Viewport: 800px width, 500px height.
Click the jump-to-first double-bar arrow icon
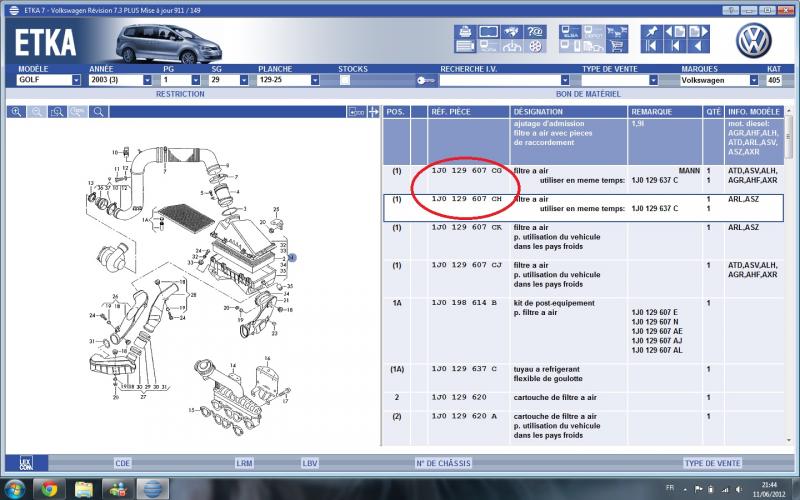coord(652,46)
